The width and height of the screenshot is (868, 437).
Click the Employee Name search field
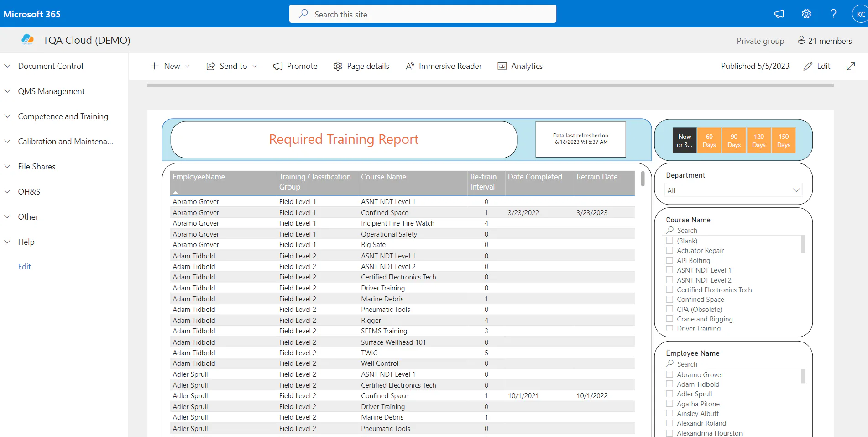click(x=734, y=364)
